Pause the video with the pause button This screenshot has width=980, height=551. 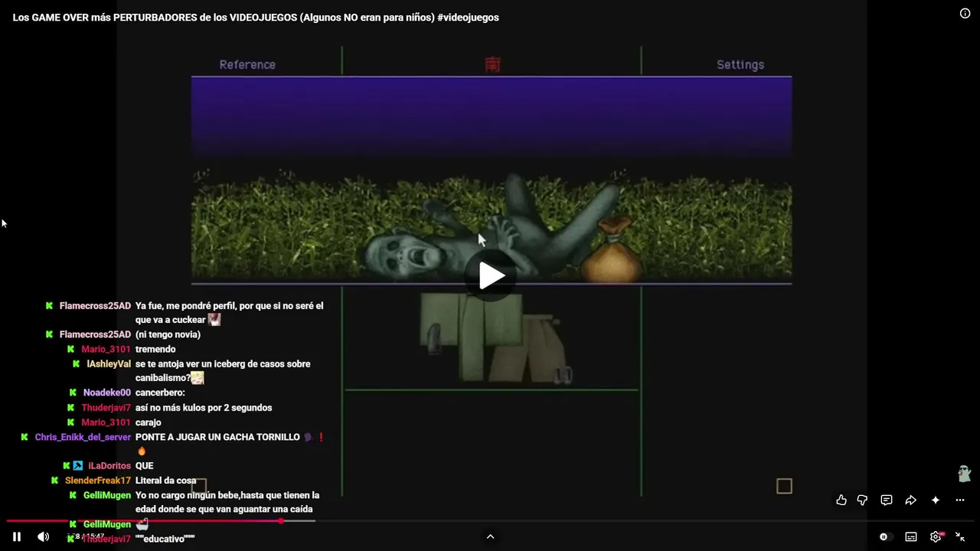coord(16,537)
